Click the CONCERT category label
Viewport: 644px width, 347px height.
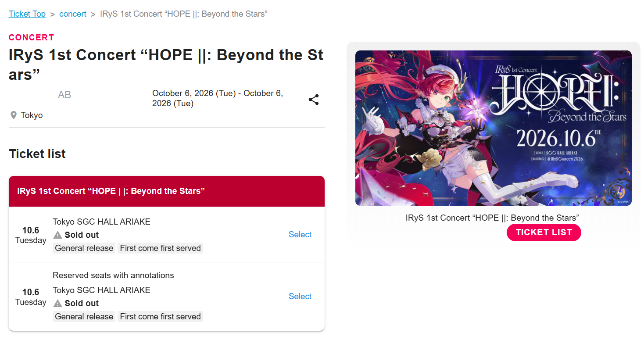point(32,38)
